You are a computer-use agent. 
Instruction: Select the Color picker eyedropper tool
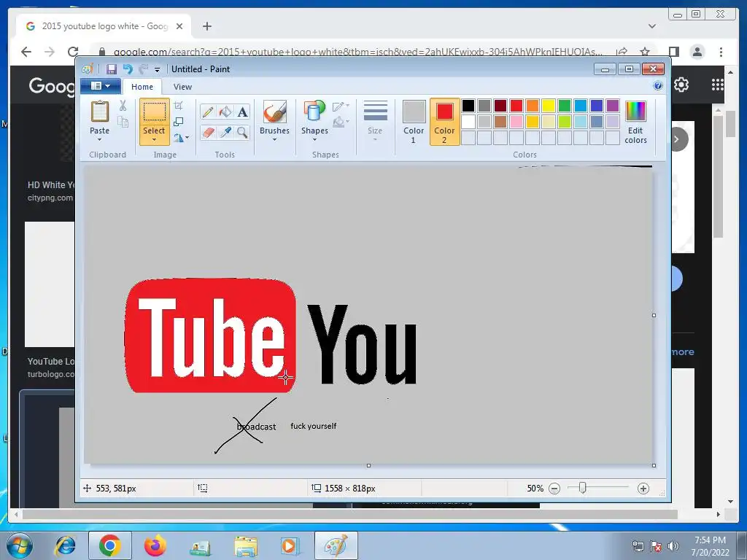click(x=225, y=132)
